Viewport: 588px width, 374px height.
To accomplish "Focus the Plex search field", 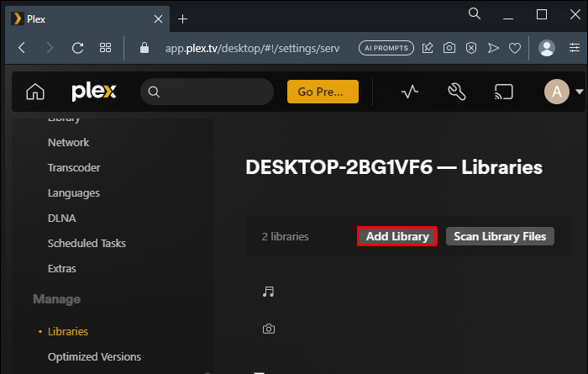I will coord(207,92).
